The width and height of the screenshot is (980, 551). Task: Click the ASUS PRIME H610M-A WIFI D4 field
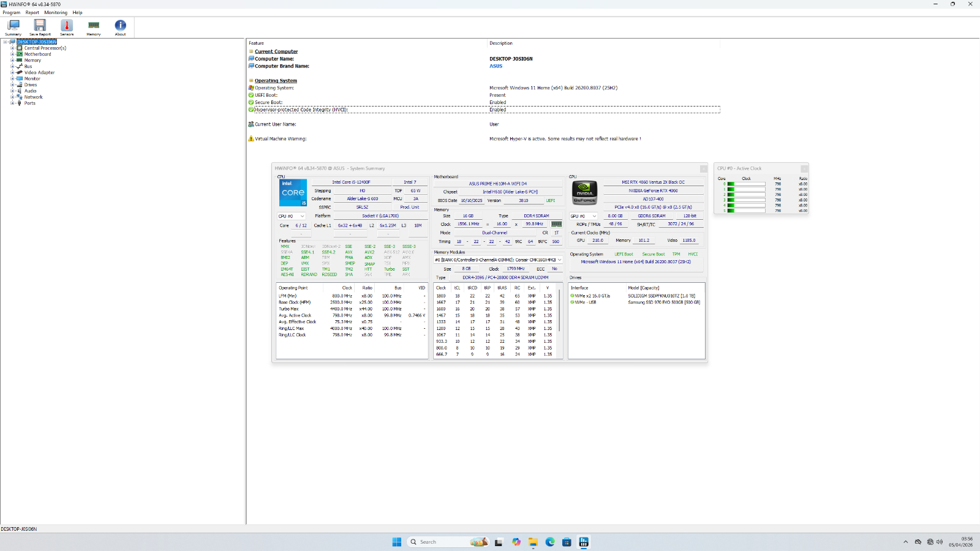click(497, 184)
